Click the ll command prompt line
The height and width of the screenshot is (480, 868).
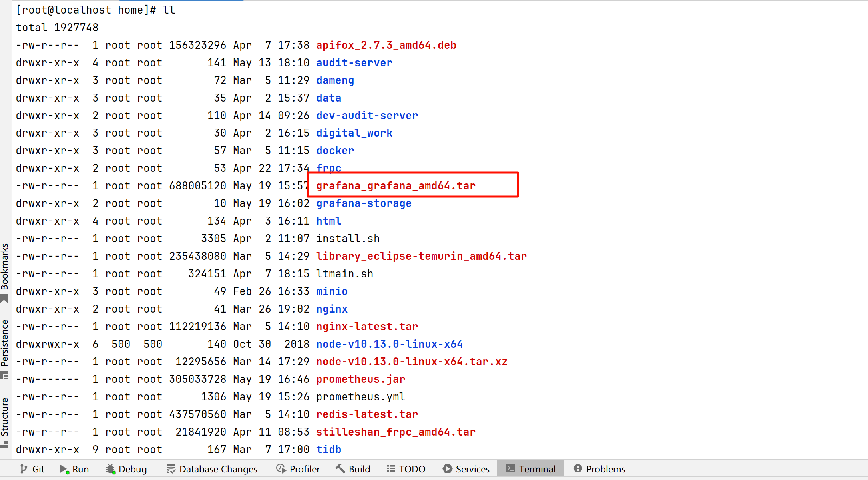pos(95,10)
